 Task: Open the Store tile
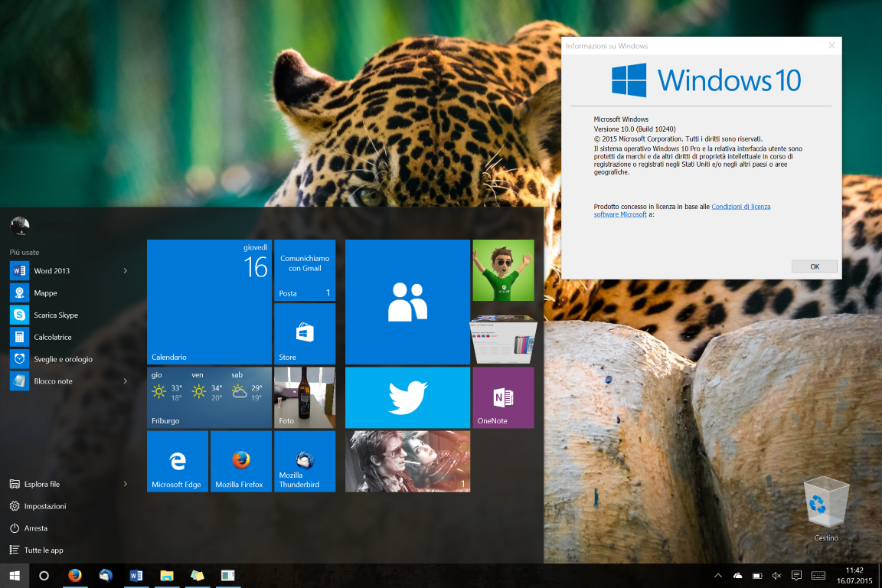305,334
